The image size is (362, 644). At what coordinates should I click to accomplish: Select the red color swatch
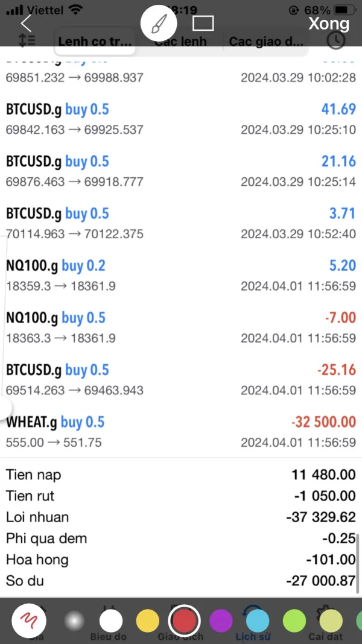click(185, 620)
